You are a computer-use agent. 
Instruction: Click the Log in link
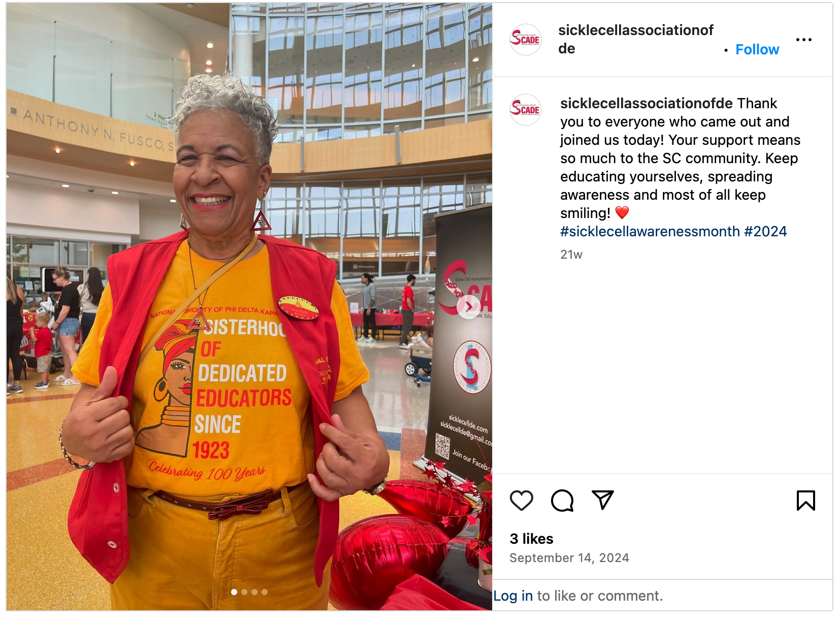pos(513,596)
